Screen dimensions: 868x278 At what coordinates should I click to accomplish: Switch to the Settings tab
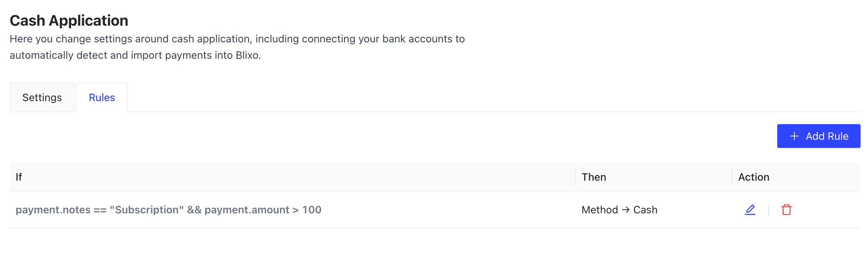tap(42, 97)
